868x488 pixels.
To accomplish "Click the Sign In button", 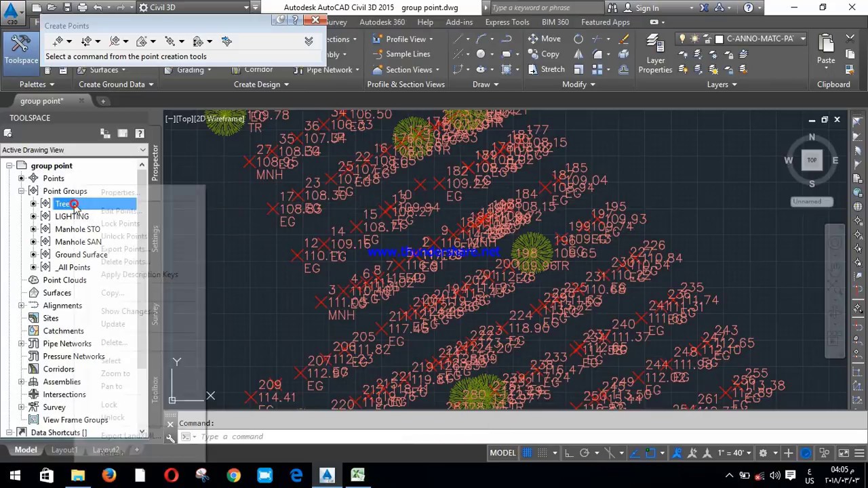I will click(647, 7).
